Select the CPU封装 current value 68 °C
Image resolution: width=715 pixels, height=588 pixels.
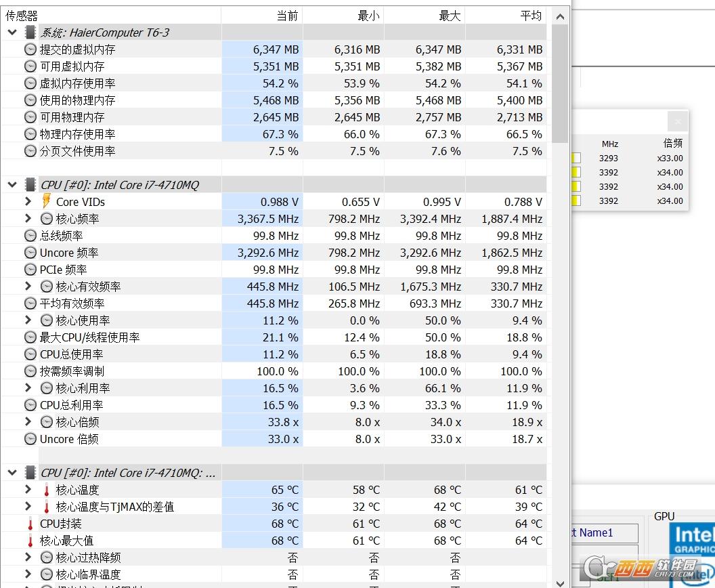[x=285, y=524]
